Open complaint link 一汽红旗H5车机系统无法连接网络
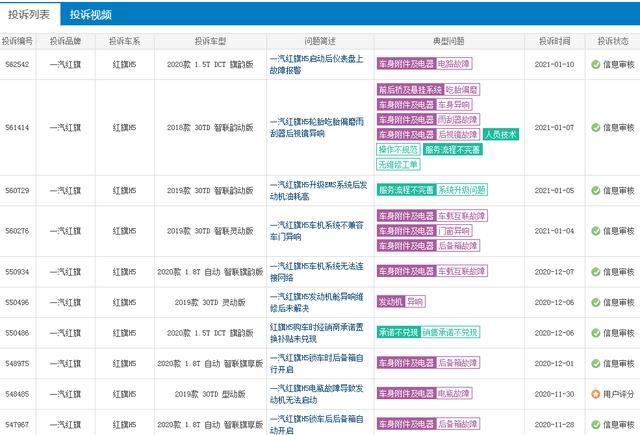Viewport: 640px width, 435px height. [x=316, y=272]
